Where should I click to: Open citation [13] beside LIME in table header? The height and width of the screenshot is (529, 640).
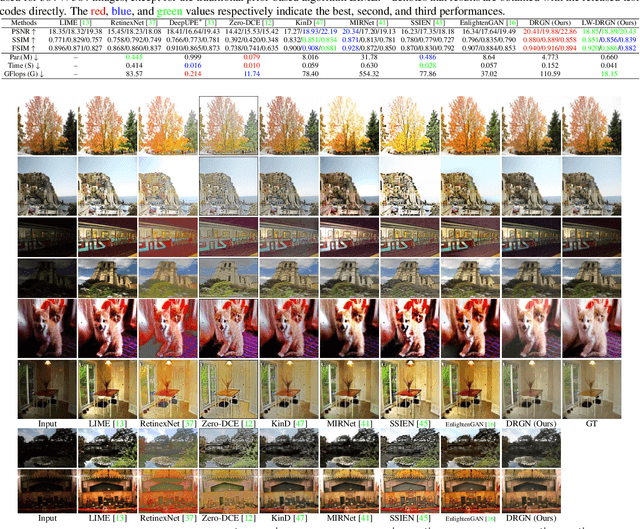[x=86, y=22]
